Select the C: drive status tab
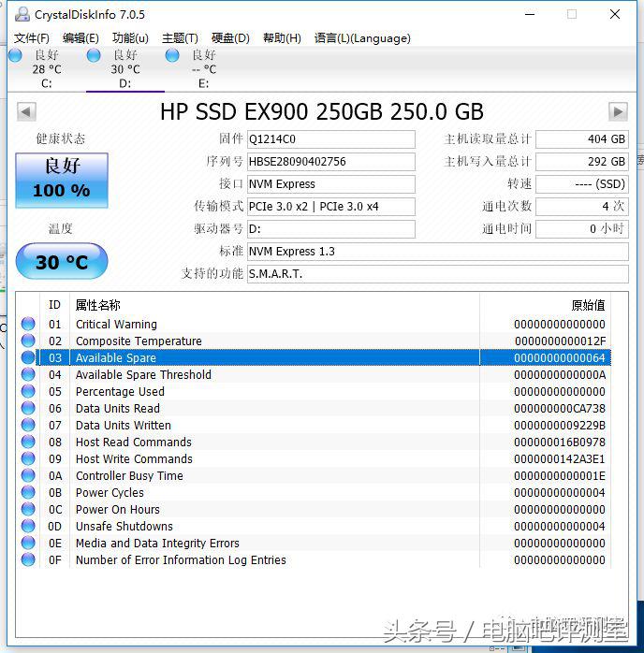Image resolution: width=644 pixels, height=653 pixels. (47, 68)
